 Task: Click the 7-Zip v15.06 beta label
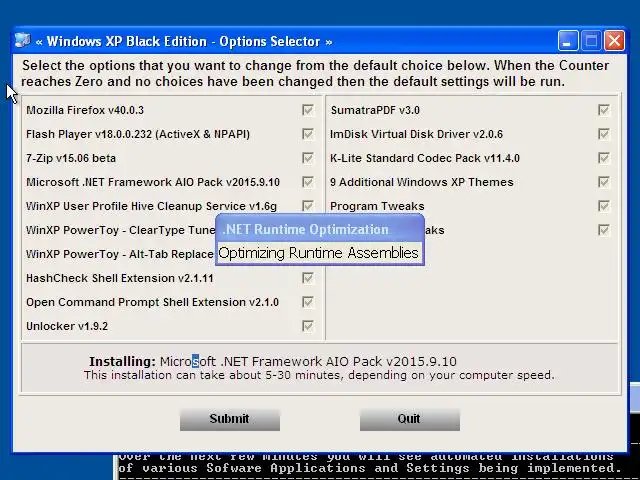(71, 158)
